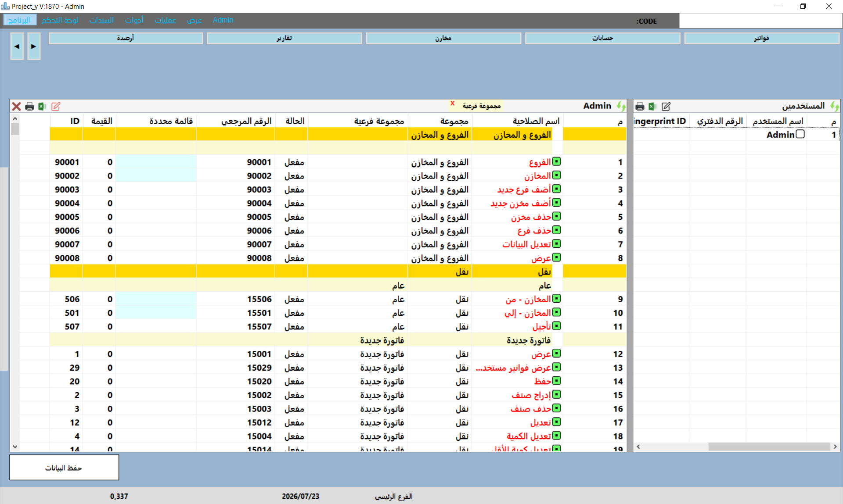Toggle the تعديل البيانات permission
This screenshot has height=504, width=843.
click(556, 244)
